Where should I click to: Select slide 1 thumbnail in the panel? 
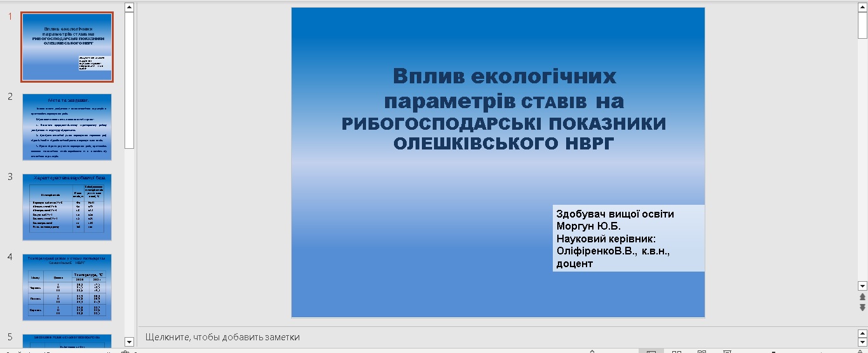click(x=67, y=47)
